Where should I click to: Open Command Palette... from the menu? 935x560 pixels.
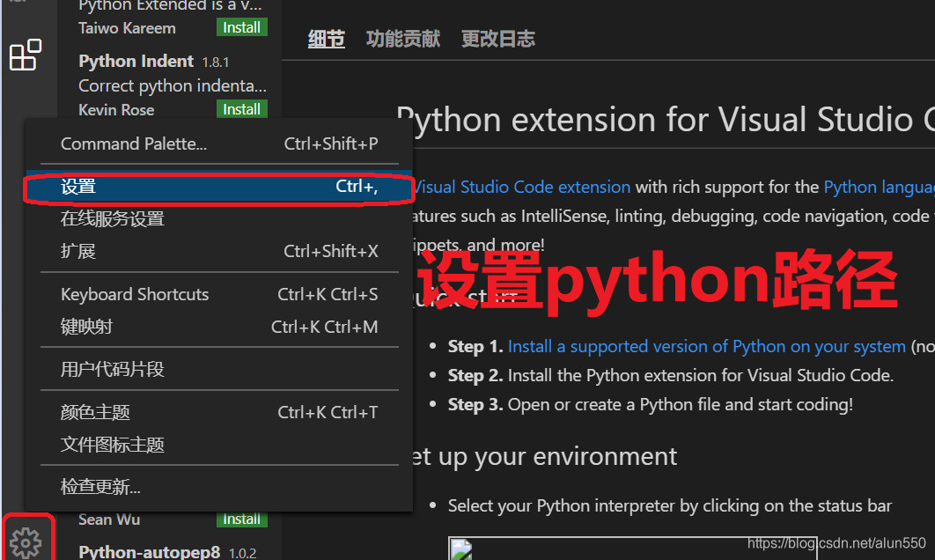[219, 144]
